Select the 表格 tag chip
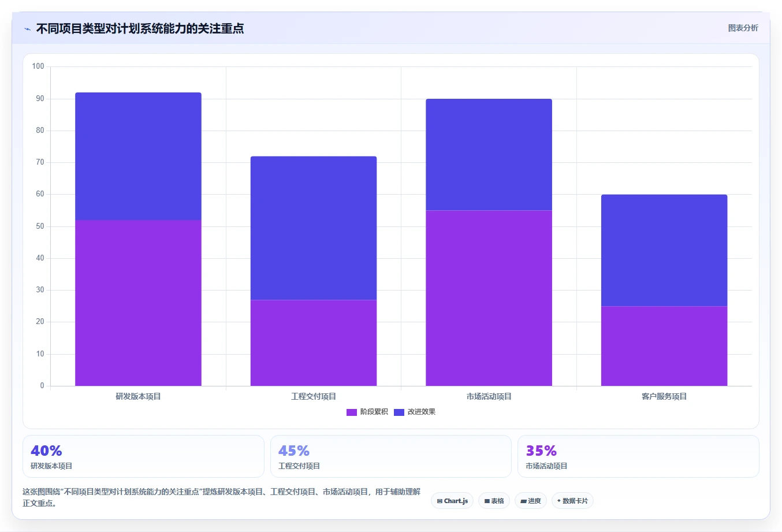The height and width of the screenshot is (532, 782). tap(494, 501)
